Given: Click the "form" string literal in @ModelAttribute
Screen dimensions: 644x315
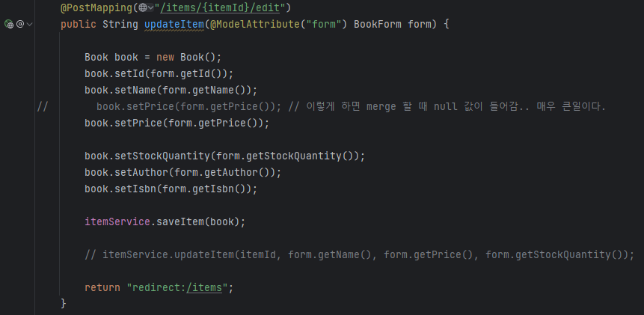Looking at the screenshot, I should 324,24.
